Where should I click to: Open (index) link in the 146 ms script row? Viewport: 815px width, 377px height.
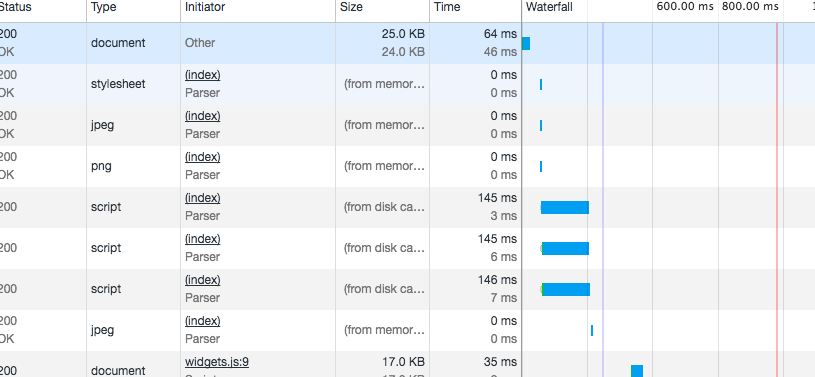203,280
